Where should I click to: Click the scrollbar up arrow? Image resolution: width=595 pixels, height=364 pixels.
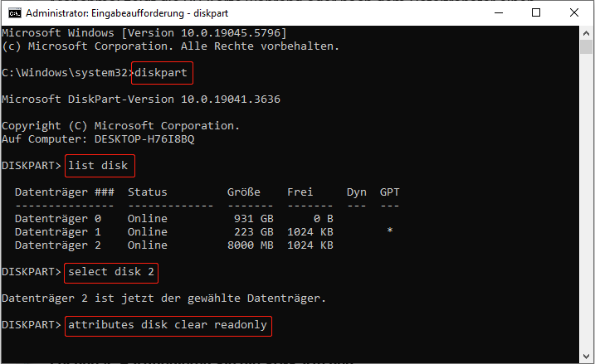[x=586, y=33]
